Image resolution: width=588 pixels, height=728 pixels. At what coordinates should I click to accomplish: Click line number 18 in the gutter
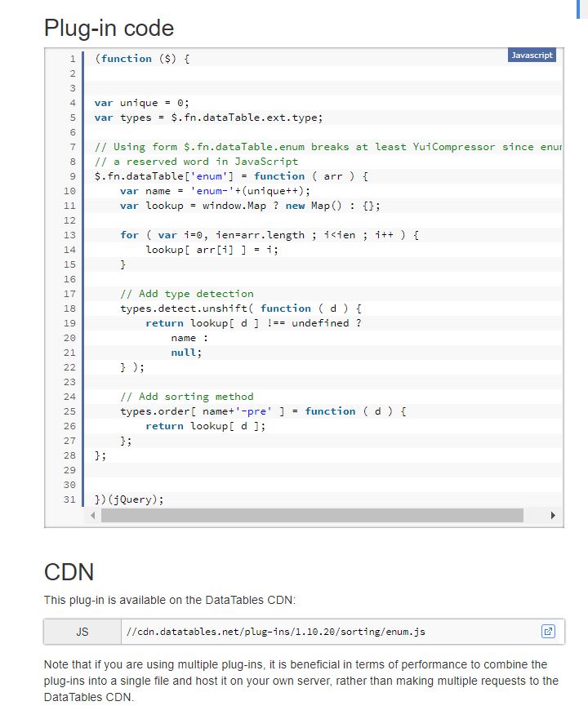tap(69, 309)
